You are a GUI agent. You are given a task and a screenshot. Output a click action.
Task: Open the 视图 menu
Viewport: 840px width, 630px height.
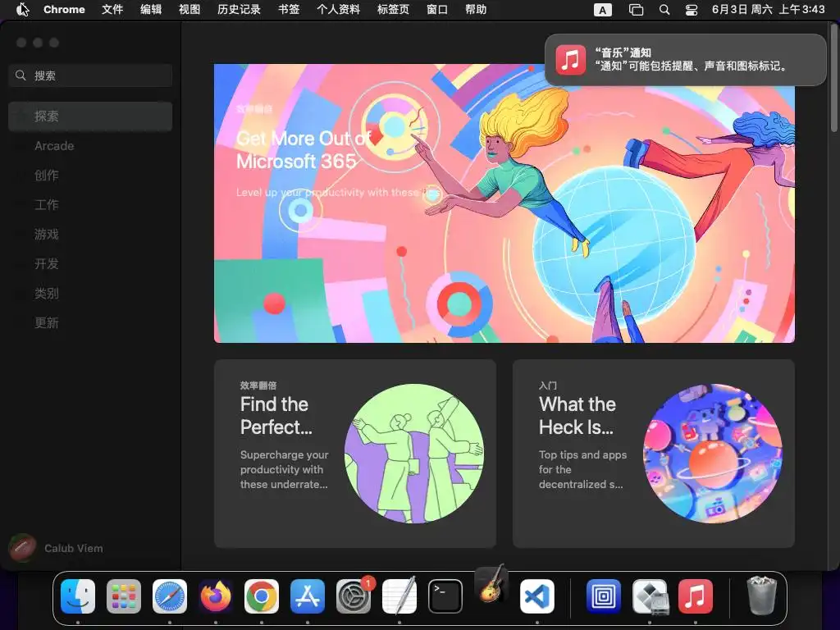[189, 10]
